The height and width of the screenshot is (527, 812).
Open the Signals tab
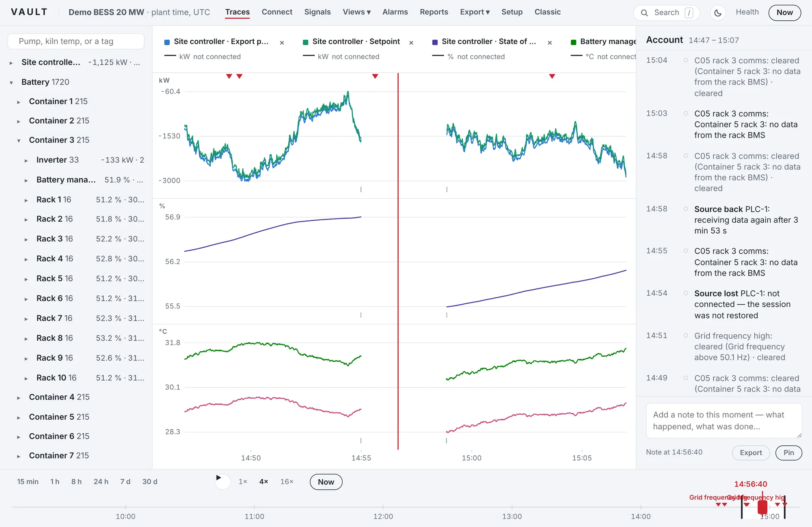point(317,12)
